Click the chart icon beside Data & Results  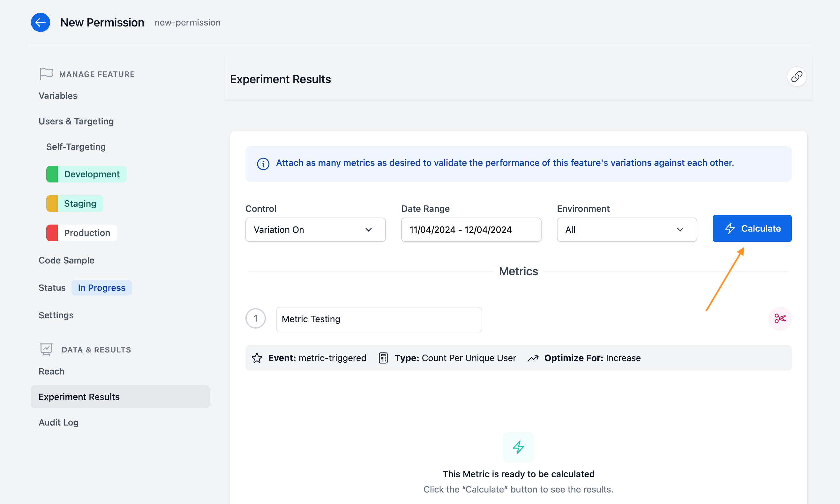(46, 349)
